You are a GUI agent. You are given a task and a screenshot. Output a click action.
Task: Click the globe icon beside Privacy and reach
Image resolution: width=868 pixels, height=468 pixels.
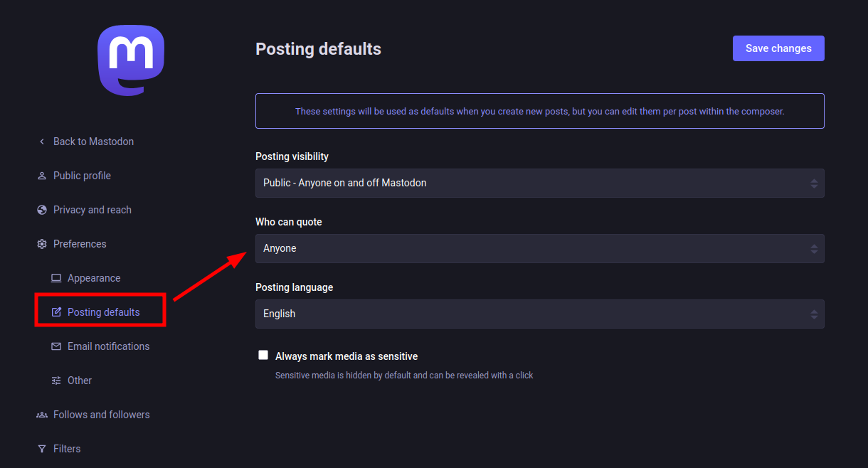[42, 210]
